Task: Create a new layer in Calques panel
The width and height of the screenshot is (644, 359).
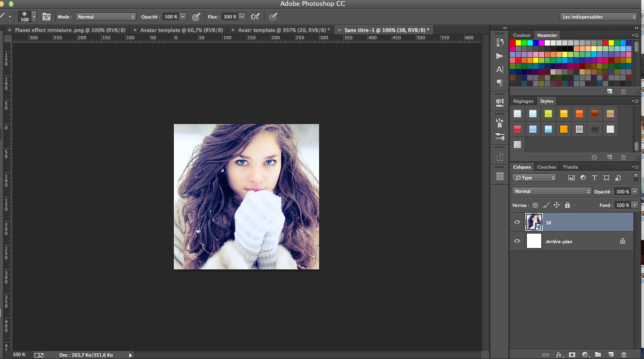Action: (611, 355)
